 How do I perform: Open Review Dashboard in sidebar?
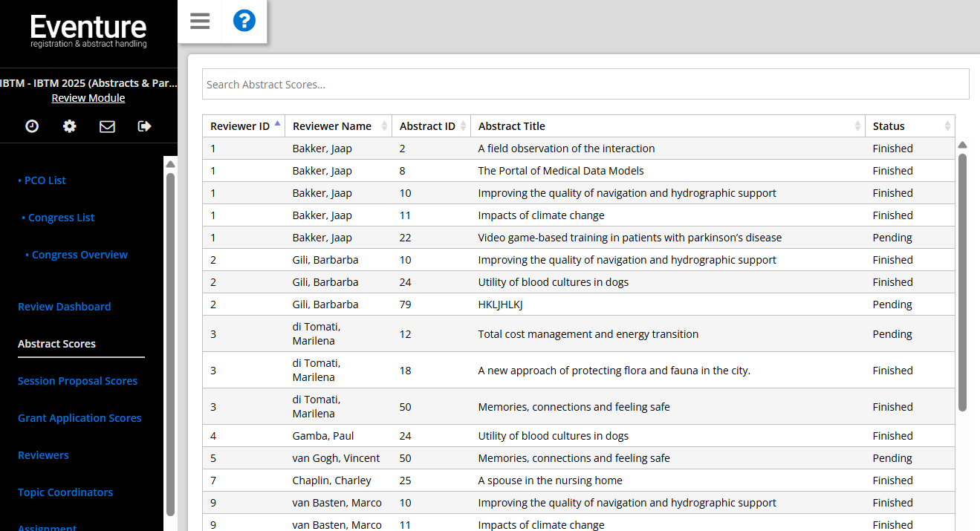(x=64, y=307)
